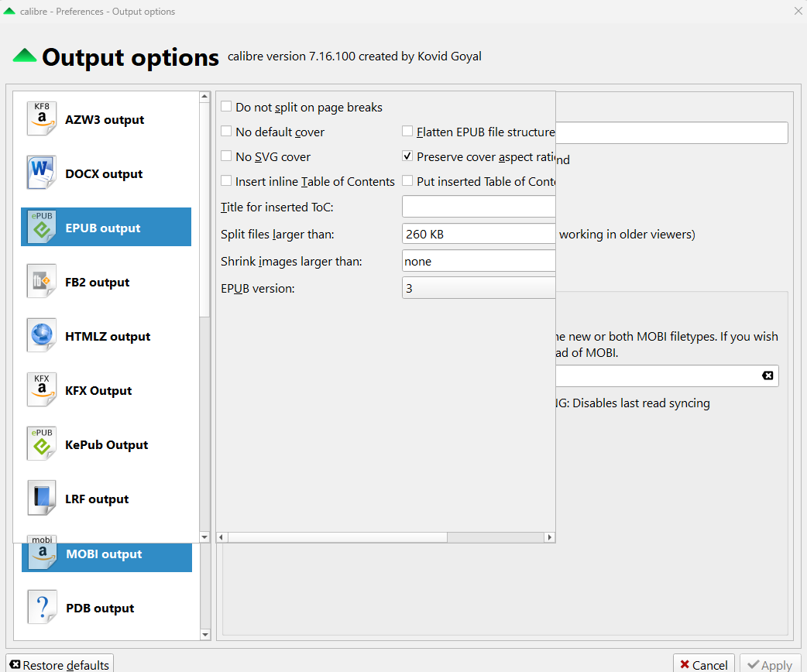Open the DOCX output Word icon
The height and width of the screenshot is (672, 807).
click(42, 173)
